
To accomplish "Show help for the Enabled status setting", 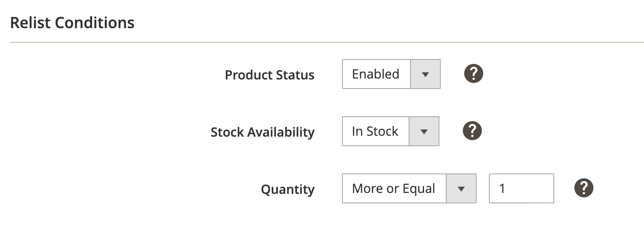I will point(473,74).
